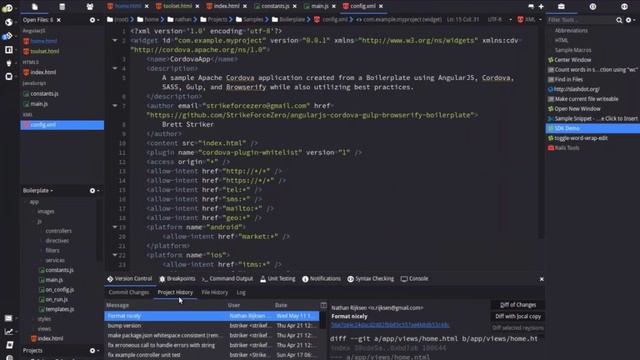Click the circular icon right of the briefcase
The image size is (640, 360).
(x=593, y=7)
